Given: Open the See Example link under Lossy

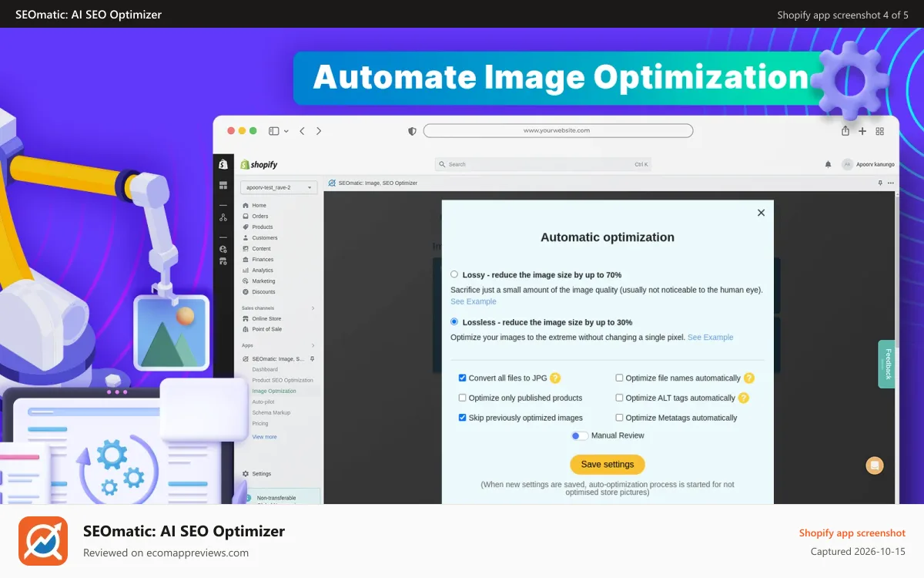Looking at the screenshot, I should coord(474,301).
